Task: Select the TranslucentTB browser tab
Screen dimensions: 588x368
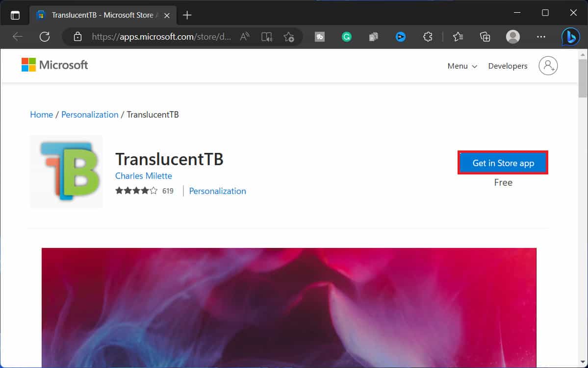Action: click(x=102, y=15)
